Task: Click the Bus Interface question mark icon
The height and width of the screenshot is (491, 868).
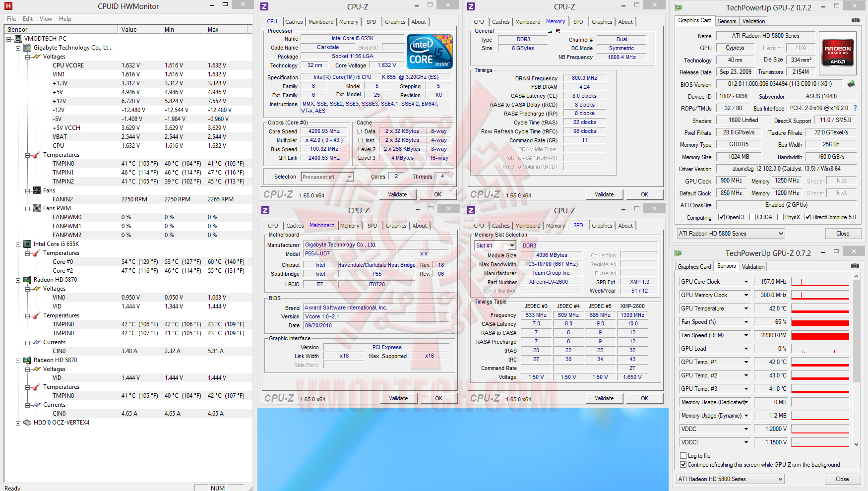Action: coord(855,108)
